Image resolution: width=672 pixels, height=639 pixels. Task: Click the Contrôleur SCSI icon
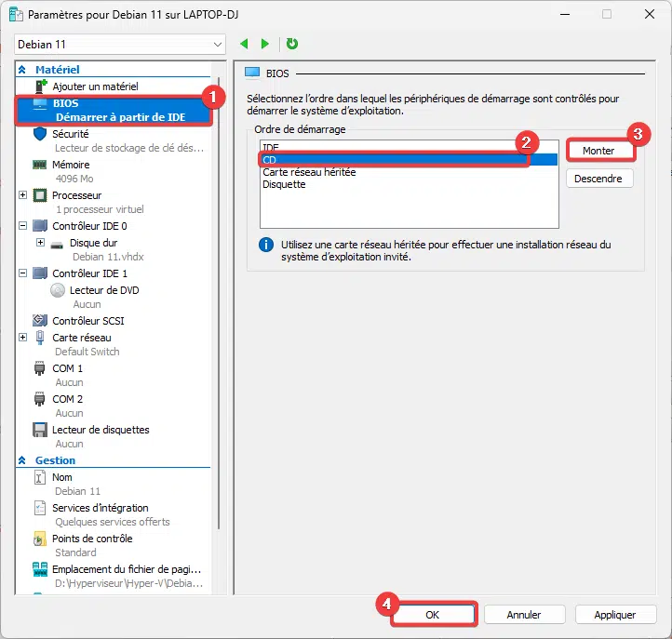point(40,320)
